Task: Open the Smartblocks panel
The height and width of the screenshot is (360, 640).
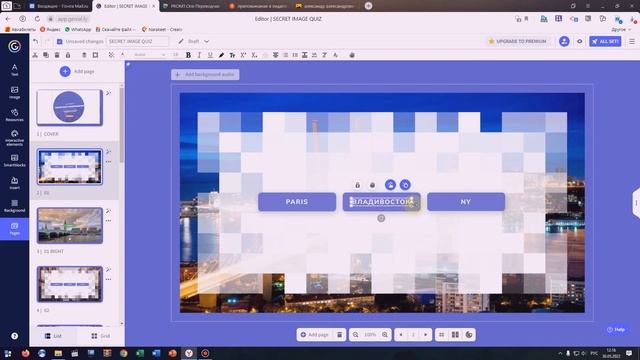Action: 14,160
